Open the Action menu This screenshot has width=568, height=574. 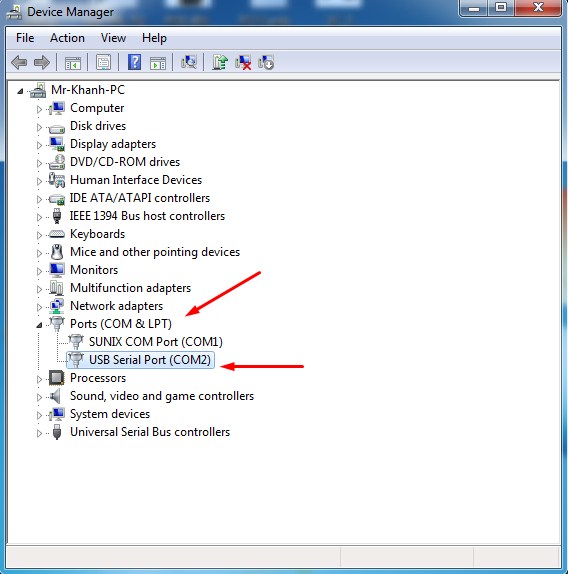[67, 38]
